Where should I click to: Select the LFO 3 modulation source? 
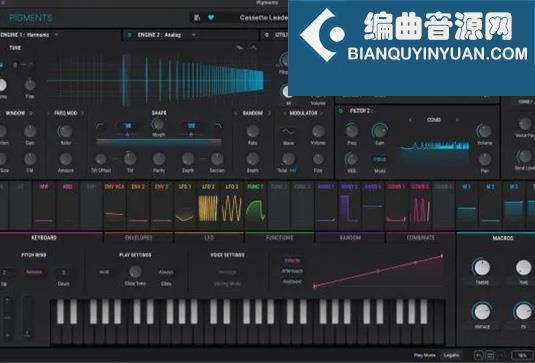(232, 205)
